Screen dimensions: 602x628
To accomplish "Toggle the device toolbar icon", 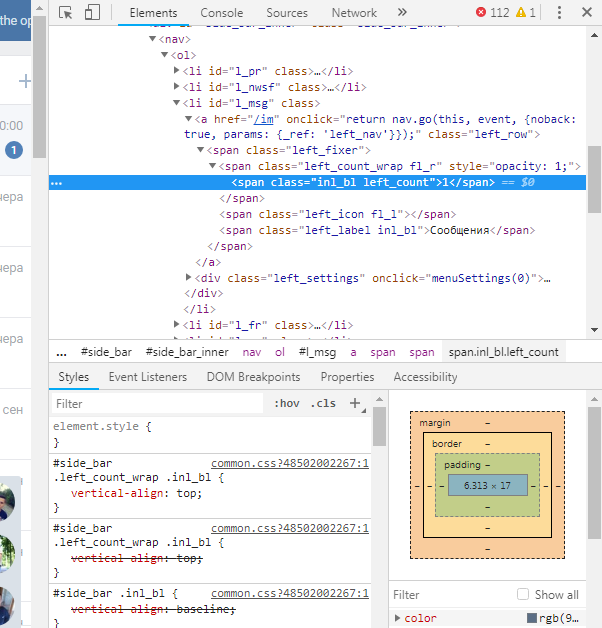I will pos(92,13).
